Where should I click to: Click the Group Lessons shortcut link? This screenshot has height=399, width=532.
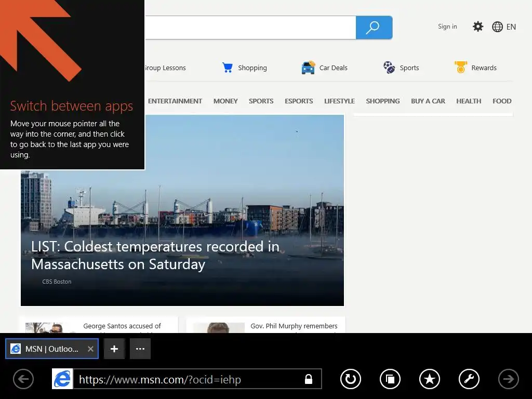click(x=165, y=68)
